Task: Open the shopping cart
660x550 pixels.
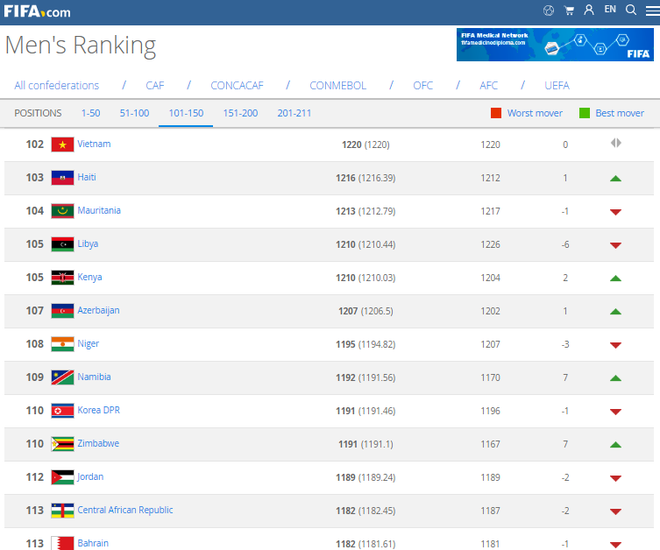Action: pos(569,11)
